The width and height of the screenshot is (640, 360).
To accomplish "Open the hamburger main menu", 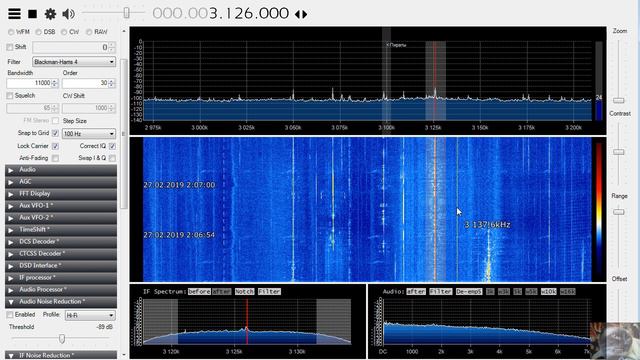I will click(14, 14).
